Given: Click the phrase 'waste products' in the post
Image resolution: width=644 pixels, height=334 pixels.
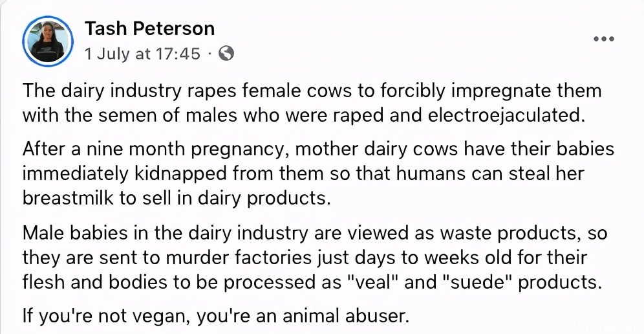Looking at the screenshot, I should [511, 233].
